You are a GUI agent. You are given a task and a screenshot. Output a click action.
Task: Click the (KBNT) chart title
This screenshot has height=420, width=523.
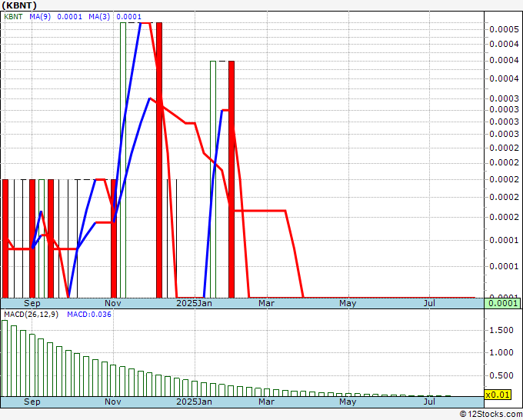coord(19,5)
